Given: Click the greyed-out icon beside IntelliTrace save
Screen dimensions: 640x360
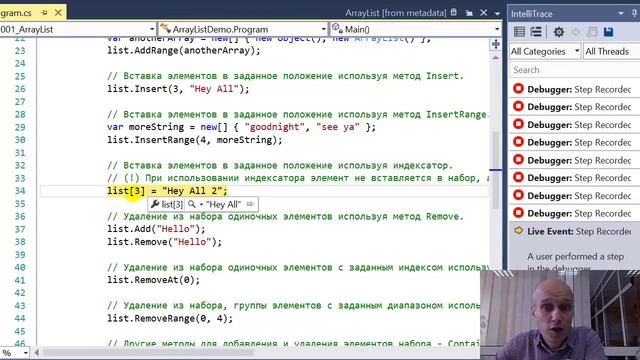Looking at the screenshot, I should tap(592, 32).
